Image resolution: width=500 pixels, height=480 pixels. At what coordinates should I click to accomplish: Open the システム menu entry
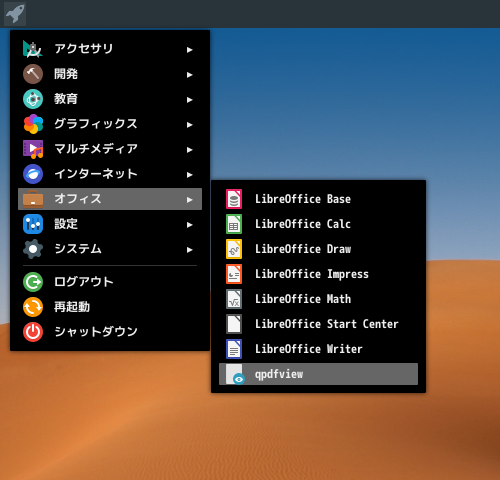(110, 249)
